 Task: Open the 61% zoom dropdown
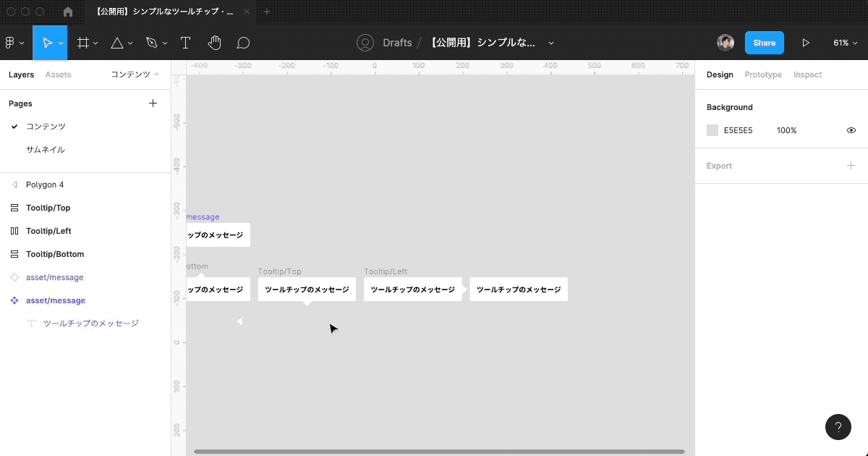click(x=844, y=43)
